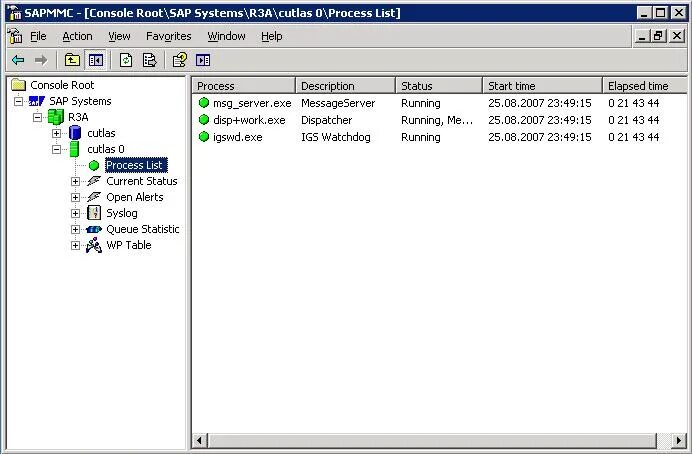This screenshot has width=692, height=454.
Task: Expand the Current Status node
Action: coord(75,181)
